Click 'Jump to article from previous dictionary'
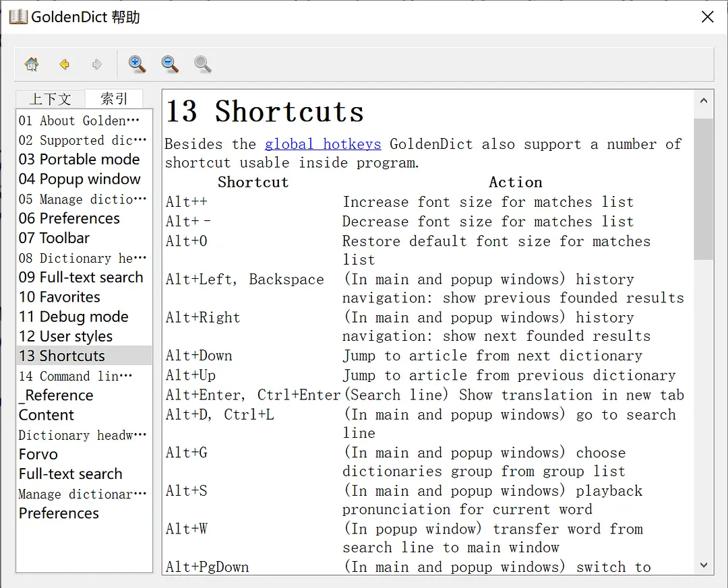Viewport: 728px width, 588px height. coord(509,375)
